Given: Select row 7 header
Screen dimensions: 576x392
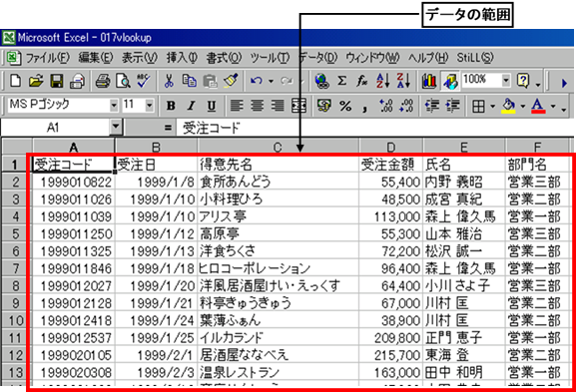Looking at the screenshot, I should tap(15, 268).
